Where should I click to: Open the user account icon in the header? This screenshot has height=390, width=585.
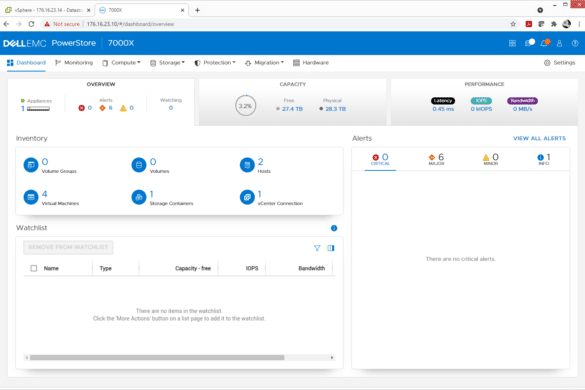click(559, 43)
